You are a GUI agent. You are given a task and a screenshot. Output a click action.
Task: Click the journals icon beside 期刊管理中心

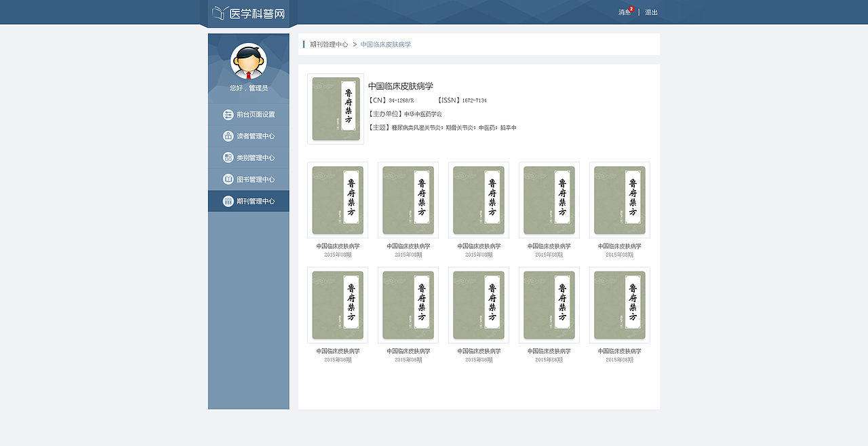pos(228,201)
